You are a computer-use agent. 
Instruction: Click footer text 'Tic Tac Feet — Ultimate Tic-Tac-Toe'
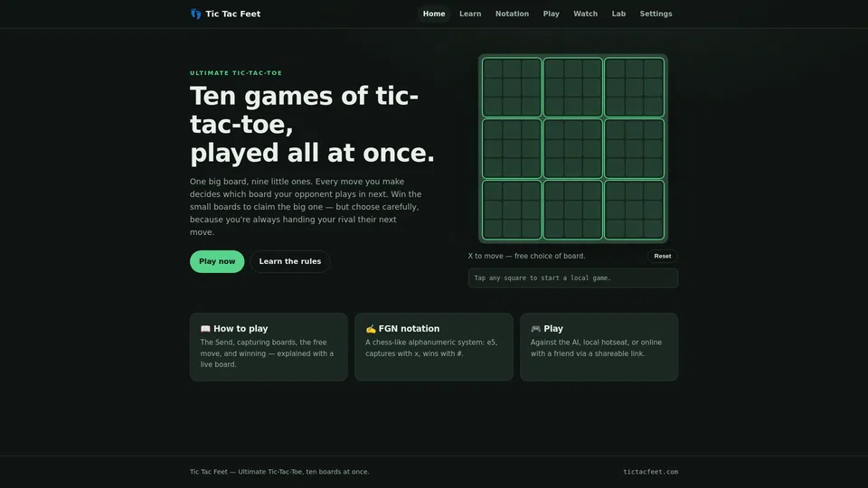click(279, 472)
